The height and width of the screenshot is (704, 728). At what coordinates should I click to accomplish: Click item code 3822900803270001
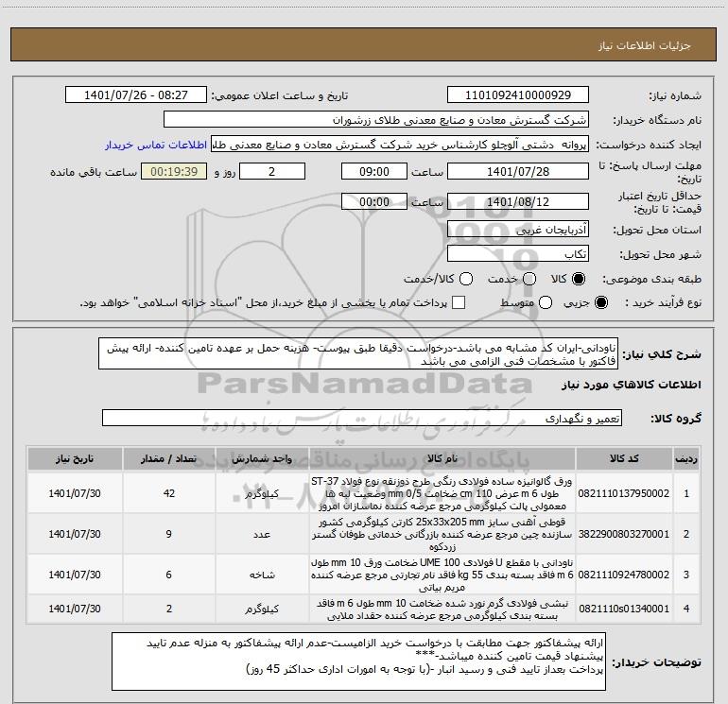pos(624,534)
